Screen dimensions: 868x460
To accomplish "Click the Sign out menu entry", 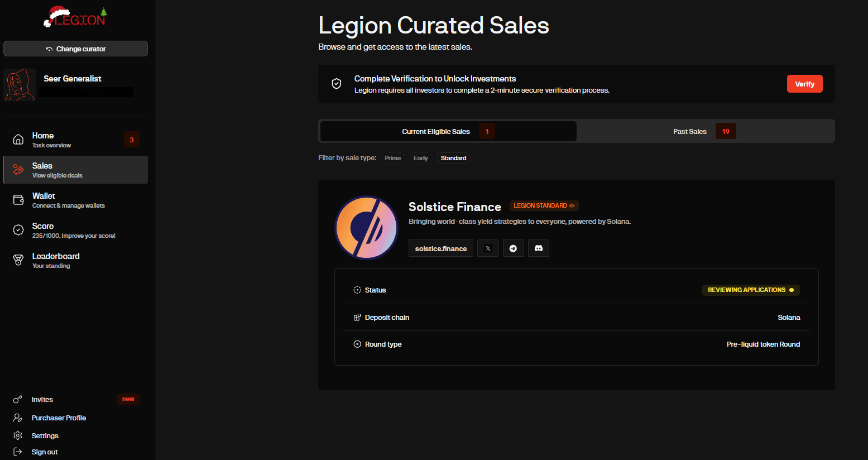I will coord(44,452).
